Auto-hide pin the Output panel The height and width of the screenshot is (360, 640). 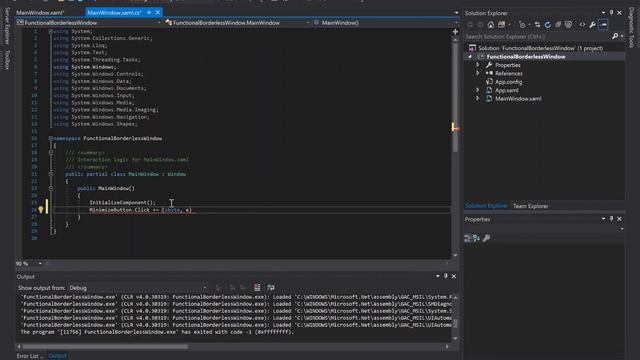pos(446,276)
